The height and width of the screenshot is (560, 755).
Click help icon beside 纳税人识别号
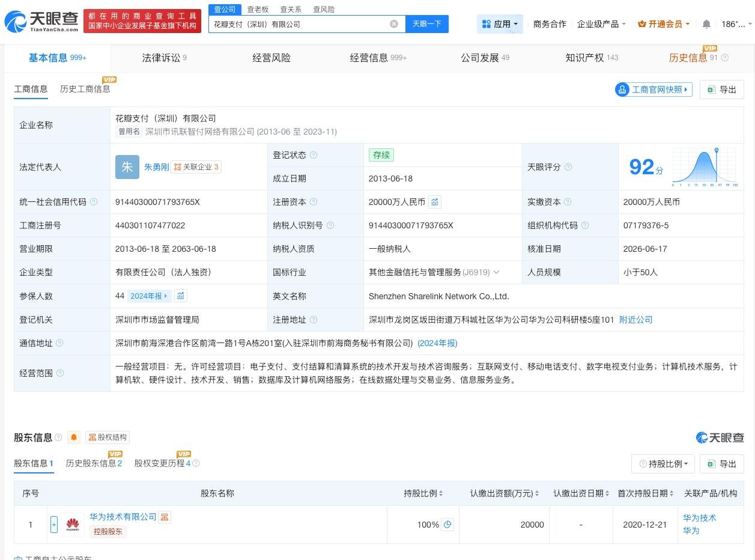330,225
